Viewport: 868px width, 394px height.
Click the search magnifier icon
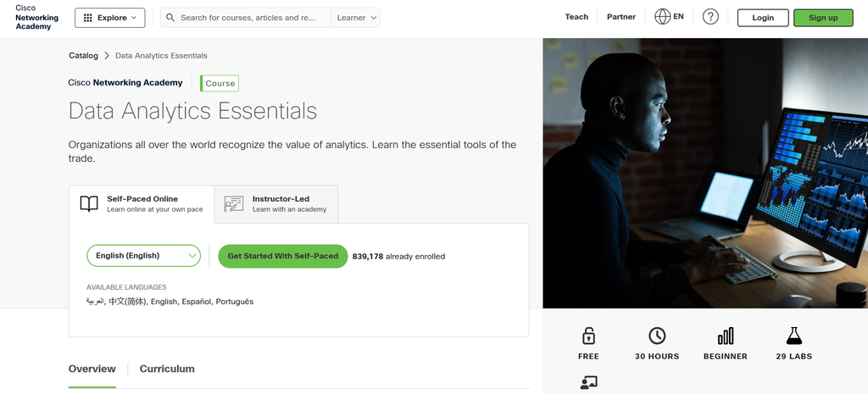click(x=170, y=18)
